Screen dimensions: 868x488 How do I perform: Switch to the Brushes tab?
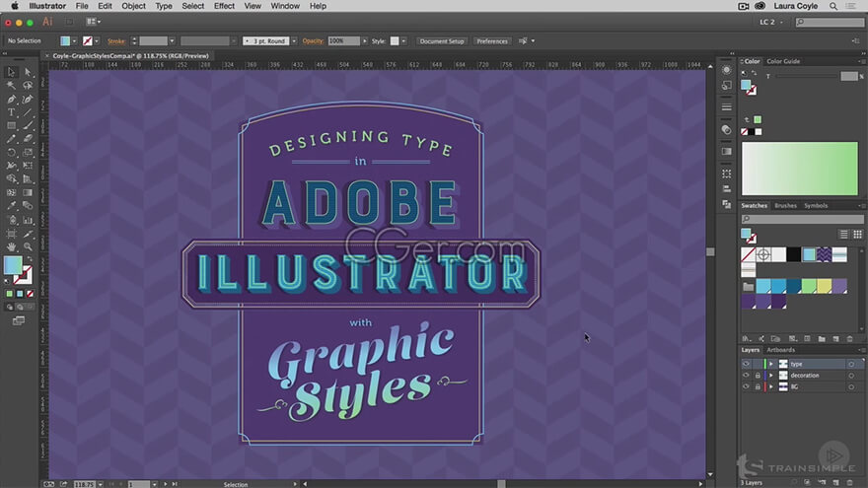point(785,206)
